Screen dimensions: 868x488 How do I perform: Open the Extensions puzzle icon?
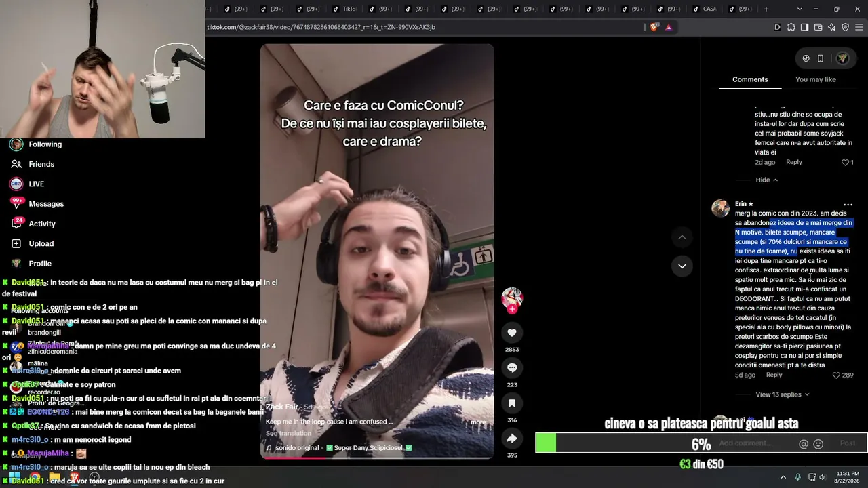tap(791, 27)
